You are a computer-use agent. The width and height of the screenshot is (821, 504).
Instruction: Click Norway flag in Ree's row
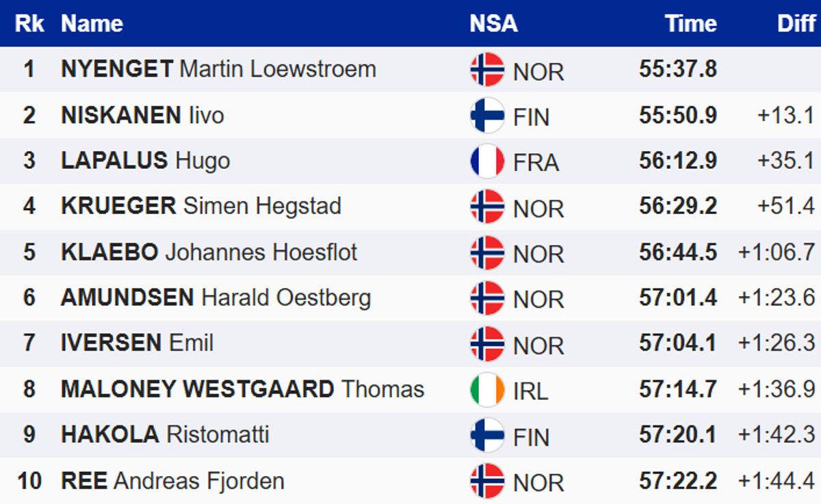487,481
